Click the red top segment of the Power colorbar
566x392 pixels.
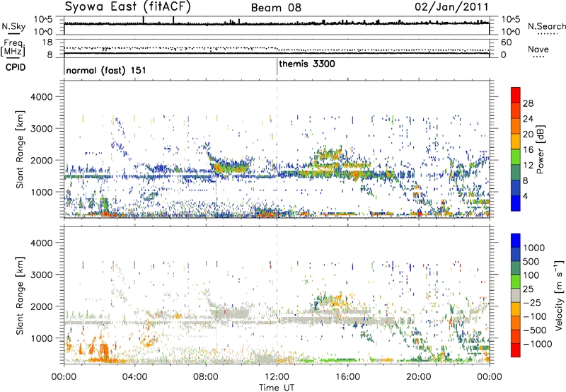point(516,95)
